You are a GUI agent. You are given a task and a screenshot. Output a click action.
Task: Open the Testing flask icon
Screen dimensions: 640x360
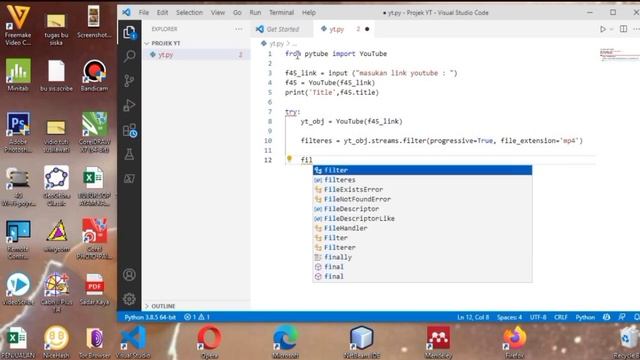point(129,154)
